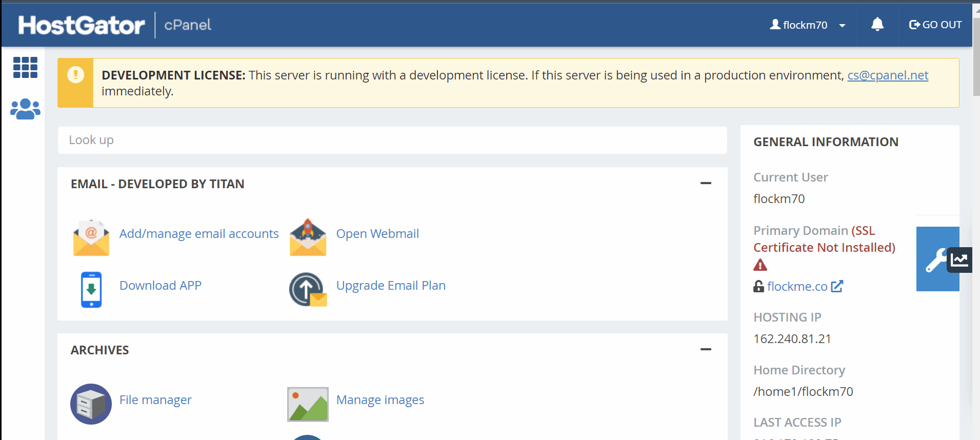
Task: Open the flockme.co domain link
Action: [x=797, y=287]
